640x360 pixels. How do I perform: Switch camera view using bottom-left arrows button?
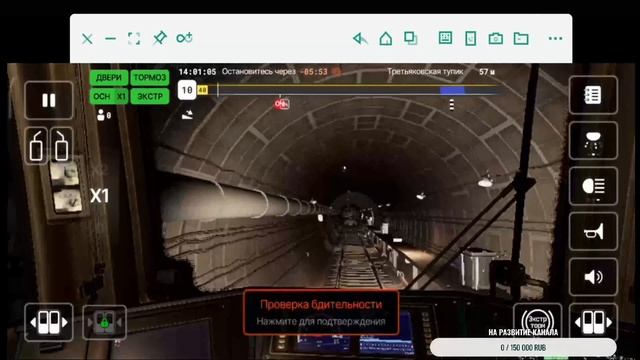49,322
